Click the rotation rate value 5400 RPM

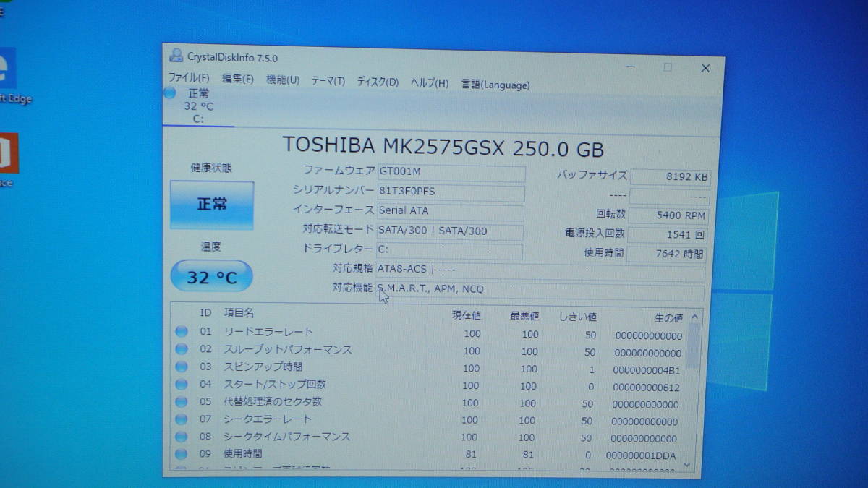669,215
